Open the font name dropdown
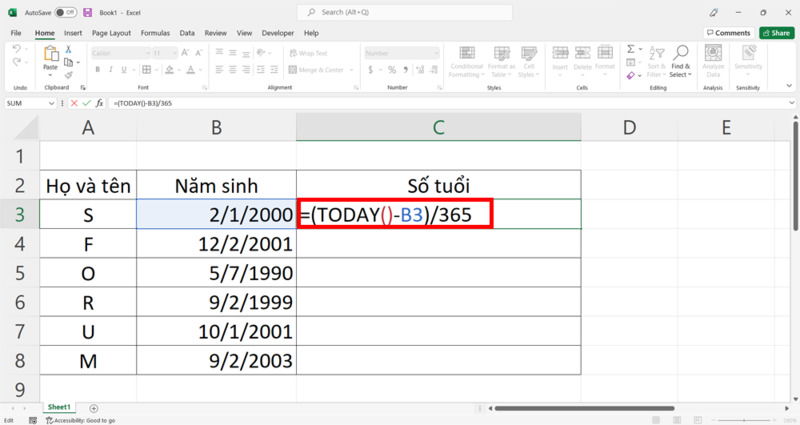This screenshot has height=425, width=800. (148, 53)
